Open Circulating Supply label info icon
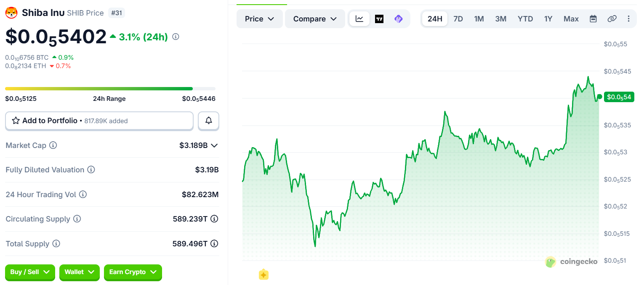644x285 pixels. (x=77, y=219)
